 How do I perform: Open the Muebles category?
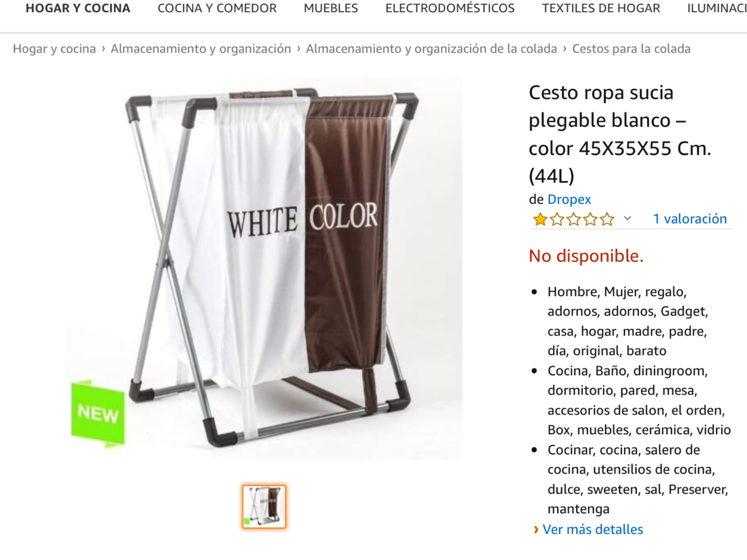pyautogui.click(x=331, y=8)
